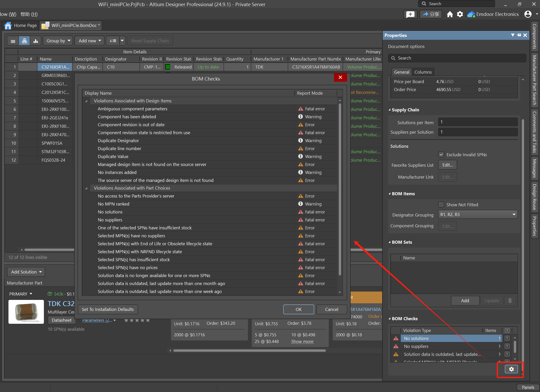Image resolution: width=540 pixels, height=392 pixels.
Task: Click the sort order toolbar icon
Action: click(x=113, y=41)
